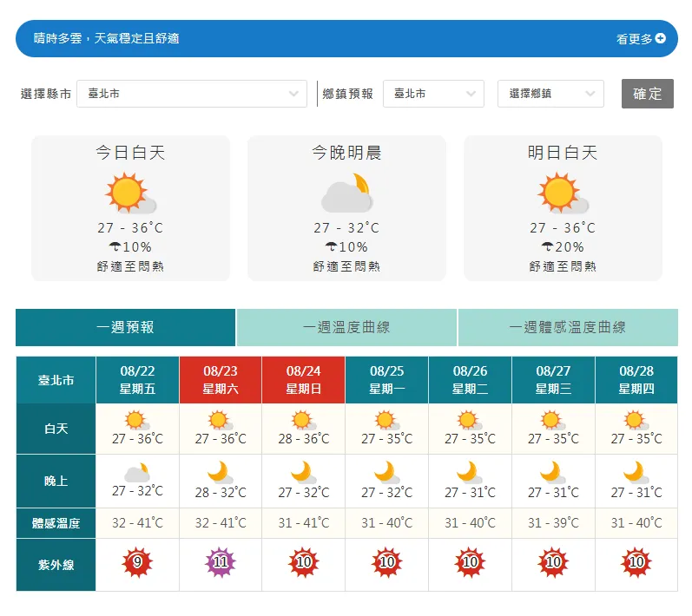The height and width of the screenshot is (616, 692).
Task: Click the red 08/23 星期六 header
Action: point(221,380)
